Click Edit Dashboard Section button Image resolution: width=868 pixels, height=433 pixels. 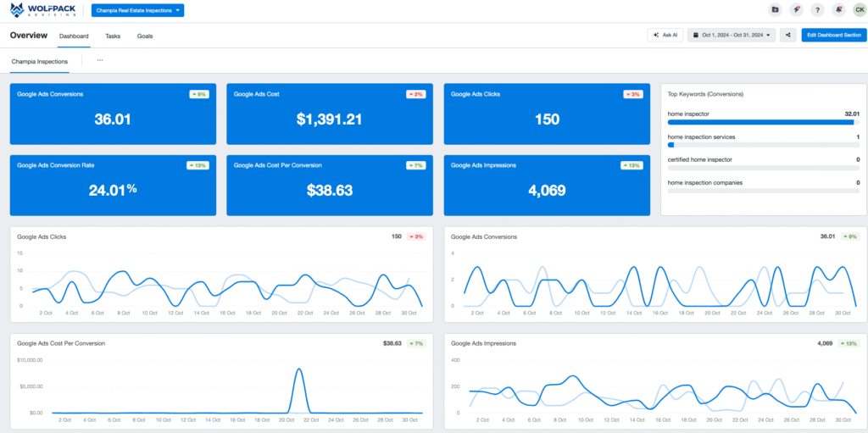[x=834, y=35]
